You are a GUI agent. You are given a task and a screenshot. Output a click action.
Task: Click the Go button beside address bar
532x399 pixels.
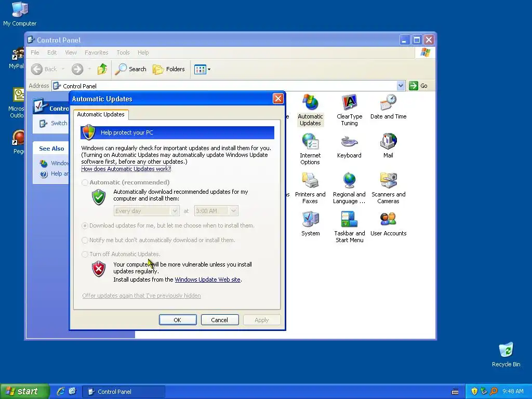pyautogui.click(x=418, y=86)
